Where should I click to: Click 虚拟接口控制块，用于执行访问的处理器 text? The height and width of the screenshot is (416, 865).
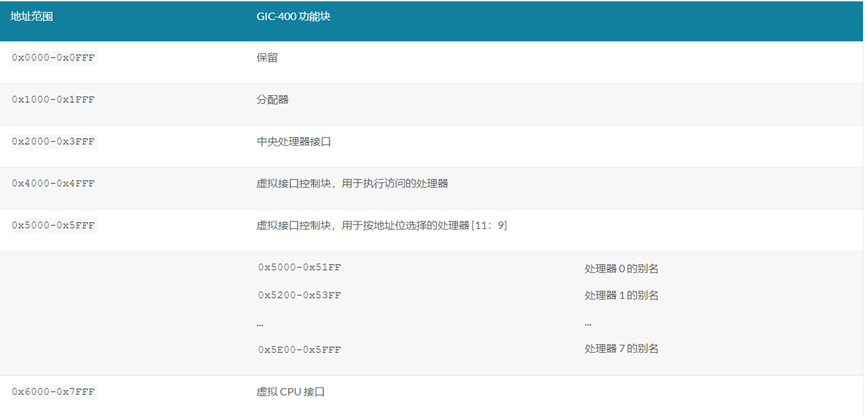tap(352, 184)
